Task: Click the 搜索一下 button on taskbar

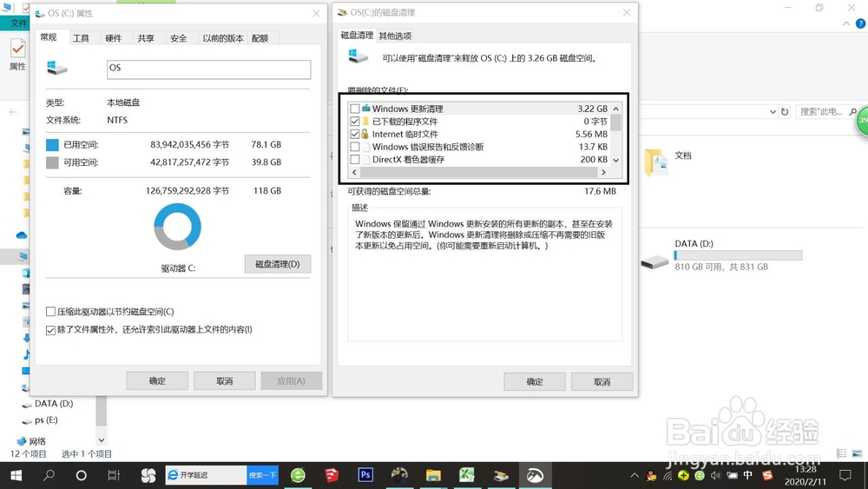Action: [x=262, y=475]
